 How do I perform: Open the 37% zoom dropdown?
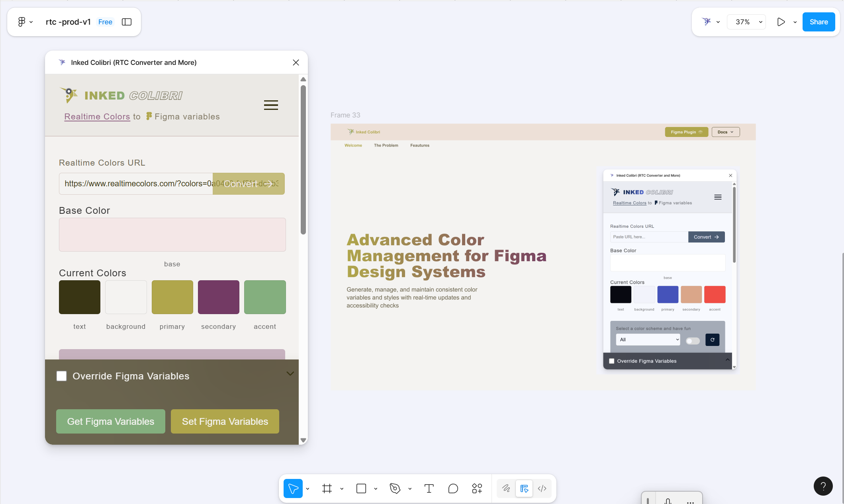[746, 22]
